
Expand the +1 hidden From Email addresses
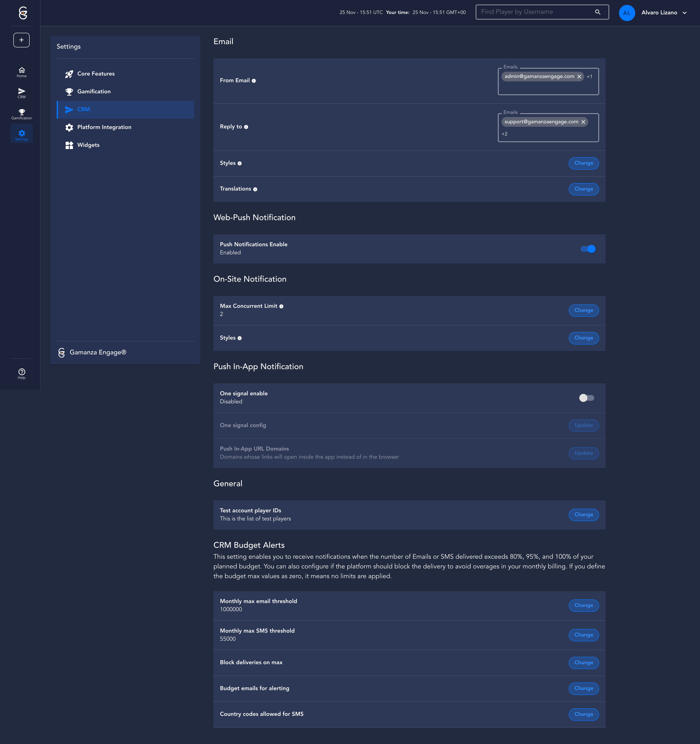(x=589, y=77)
